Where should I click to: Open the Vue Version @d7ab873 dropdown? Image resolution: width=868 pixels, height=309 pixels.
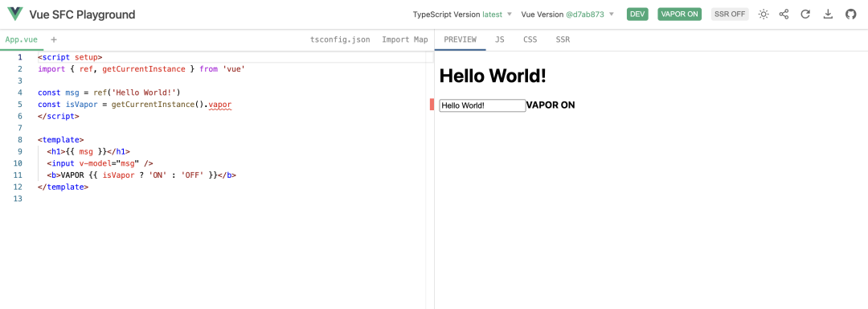tap(567, 14)
